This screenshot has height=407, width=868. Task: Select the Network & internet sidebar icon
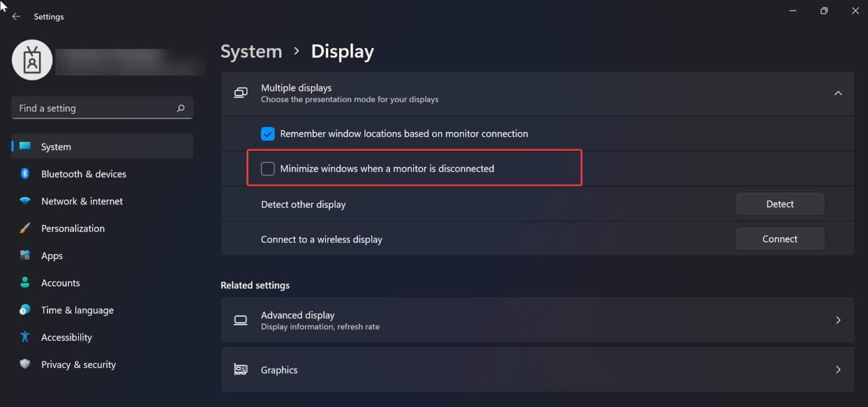pyautogui.click(x=25, y=201)
